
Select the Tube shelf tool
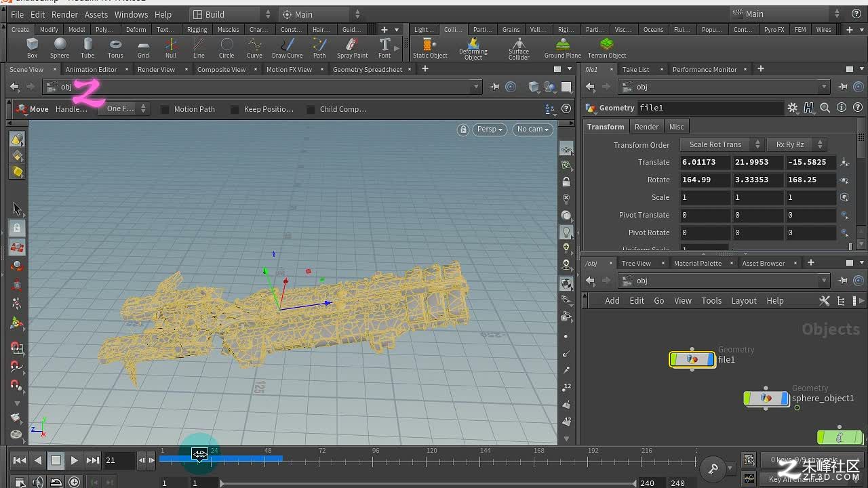click(x=87, y=47)
